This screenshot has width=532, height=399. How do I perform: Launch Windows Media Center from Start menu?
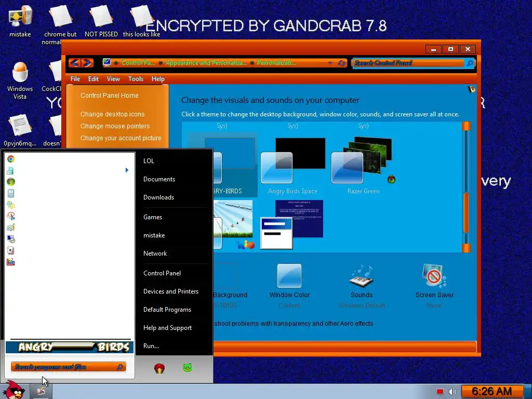click(x=11, y=182)
